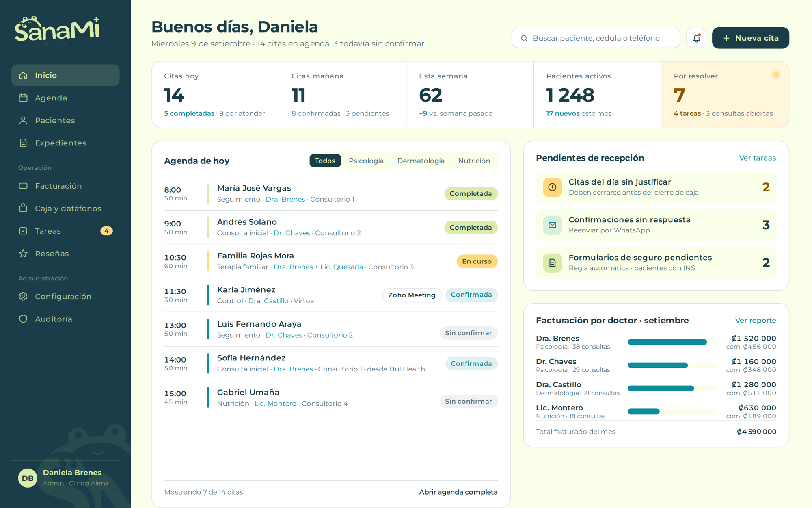Viewport: 812px width, 508px height.
Task: Open Ver tareas link
Action: [x=757, y=158]
